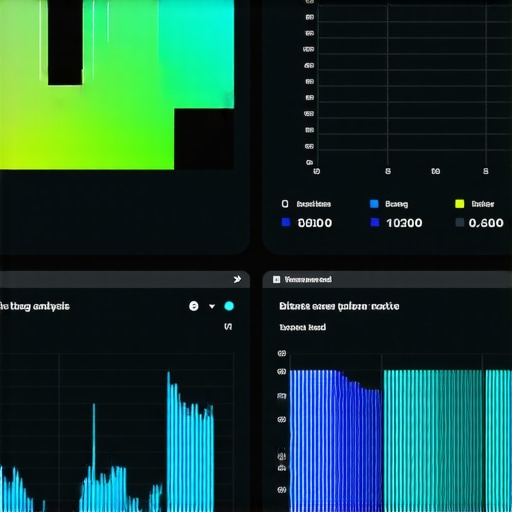Click the blue striped bar block in bottom-right chart
The width and height of the screenshot is (512, 512).
336,441
